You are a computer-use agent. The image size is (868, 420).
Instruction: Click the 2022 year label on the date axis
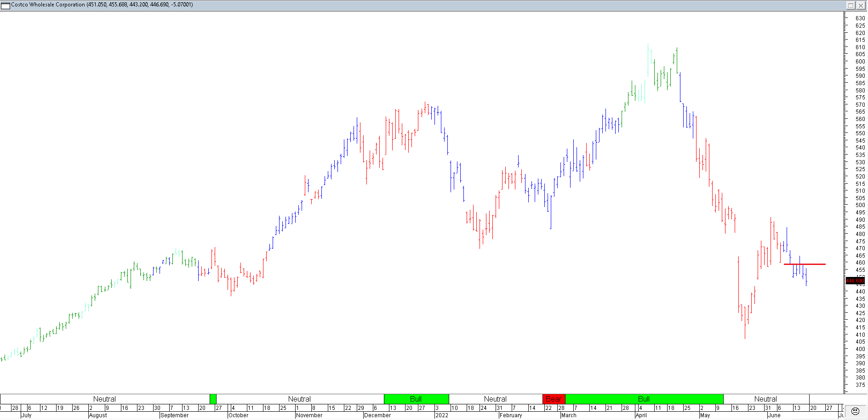pos(442,415)
